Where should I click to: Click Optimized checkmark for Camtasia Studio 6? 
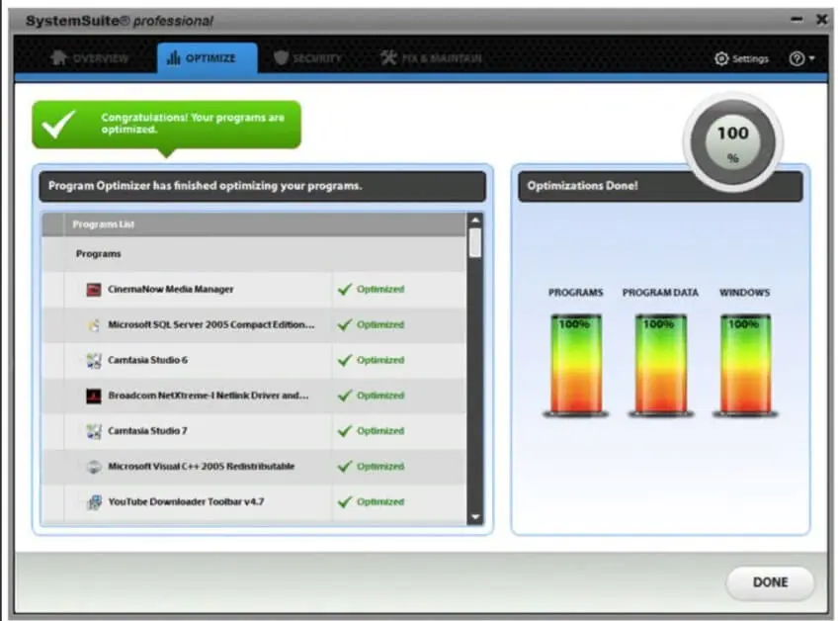(x=345, y=360)
